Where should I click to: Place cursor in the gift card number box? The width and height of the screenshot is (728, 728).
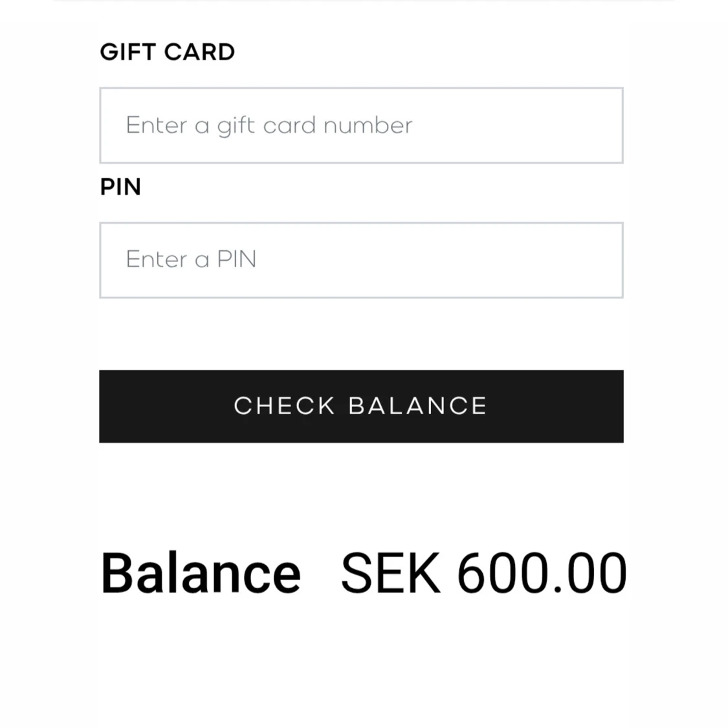[361, 126]
